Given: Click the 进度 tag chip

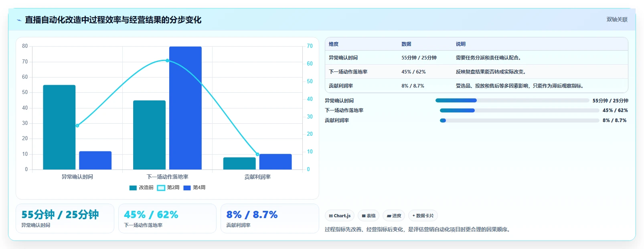Looking at the screenshot, I should (x=394, y=216).
